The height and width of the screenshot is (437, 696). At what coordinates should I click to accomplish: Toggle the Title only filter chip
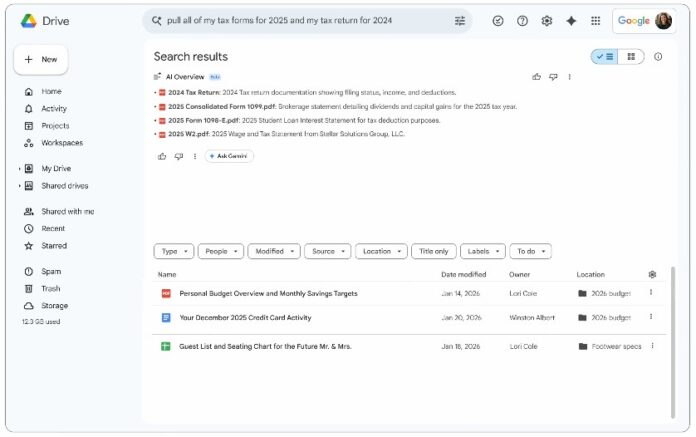click(434, 252)
